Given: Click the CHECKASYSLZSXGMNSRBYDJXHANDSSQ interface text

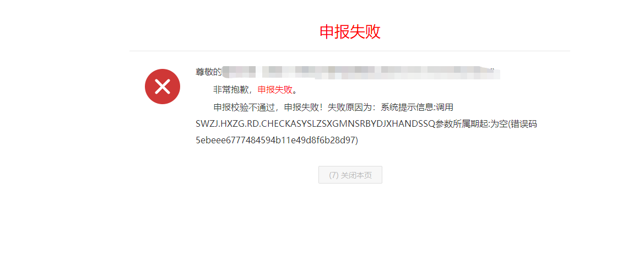Looking at the screenshot, I should coord(348,125).
